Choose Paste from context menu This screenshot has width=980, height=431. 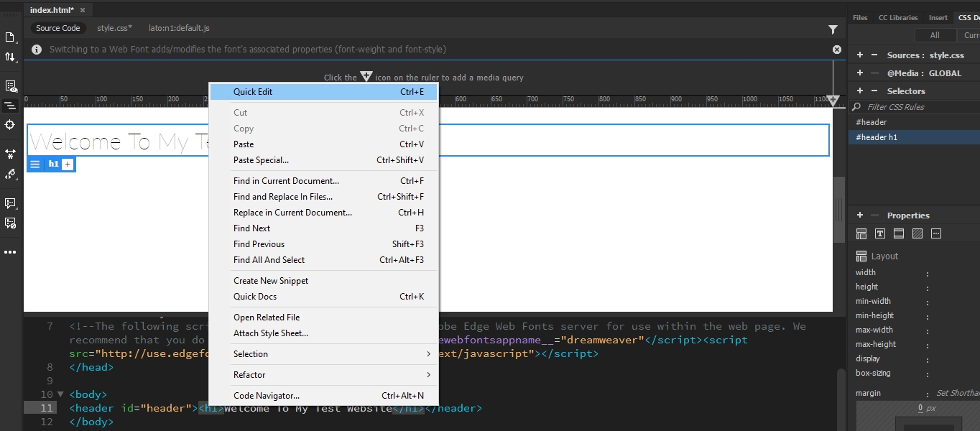(x=323, y=144)
